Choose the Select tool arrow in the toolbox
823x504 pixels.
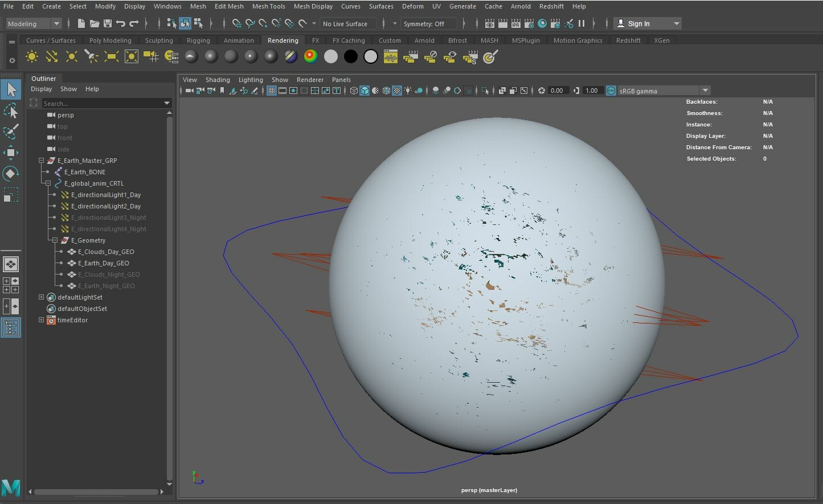click(x=11, y=89)
